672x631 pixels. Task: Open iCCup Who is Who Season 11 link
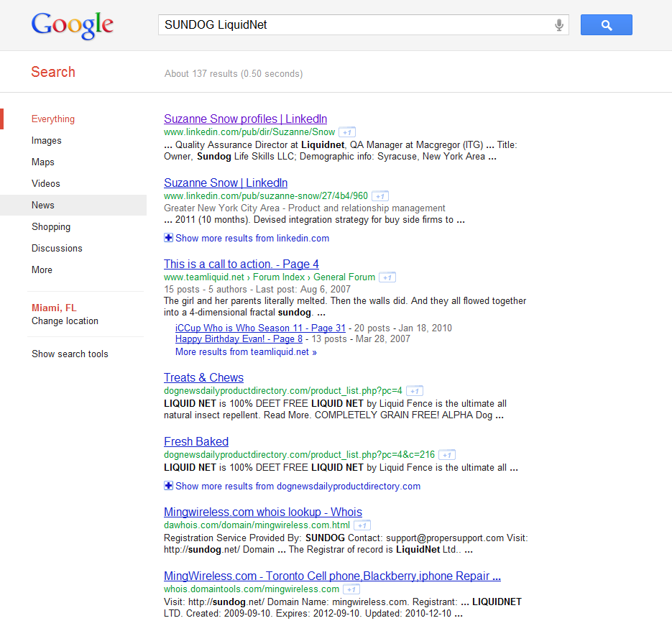coord(260,328)
